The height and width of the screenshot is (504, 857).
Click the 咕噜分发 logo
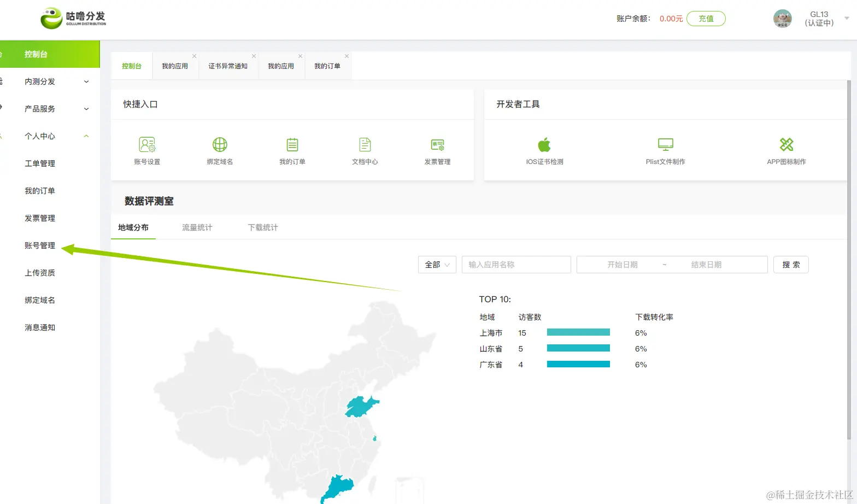(73, 18)
